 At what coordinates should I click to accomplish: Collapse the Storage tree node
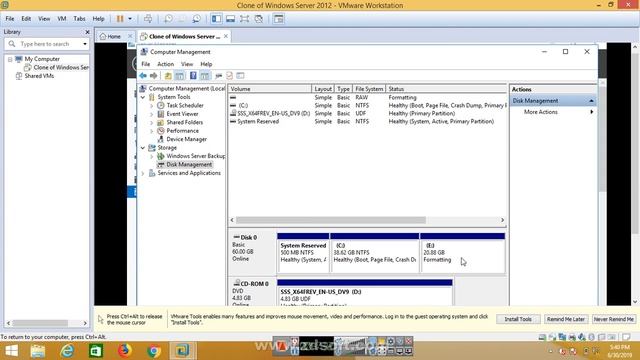[143, 148]
